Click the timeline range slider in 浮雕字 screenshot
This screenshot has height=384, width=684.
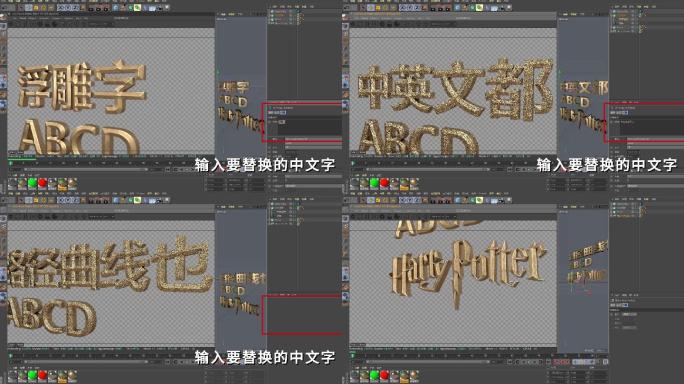coord(86,169)
